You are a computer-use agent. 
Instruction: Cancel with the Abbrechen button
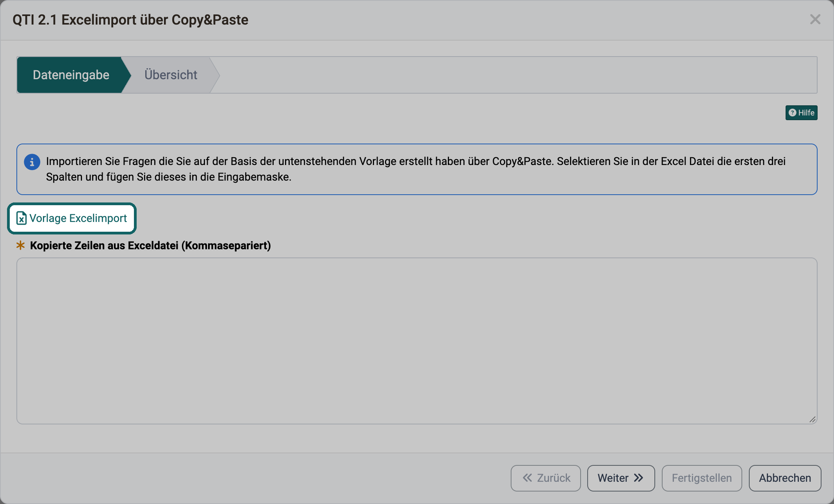[x=785, y=478]
